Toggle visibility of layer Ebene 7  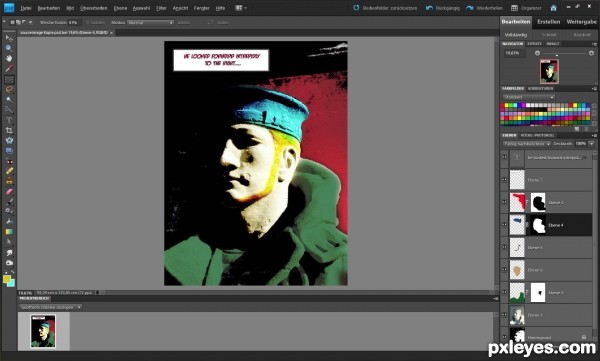[x=504, y=180]
